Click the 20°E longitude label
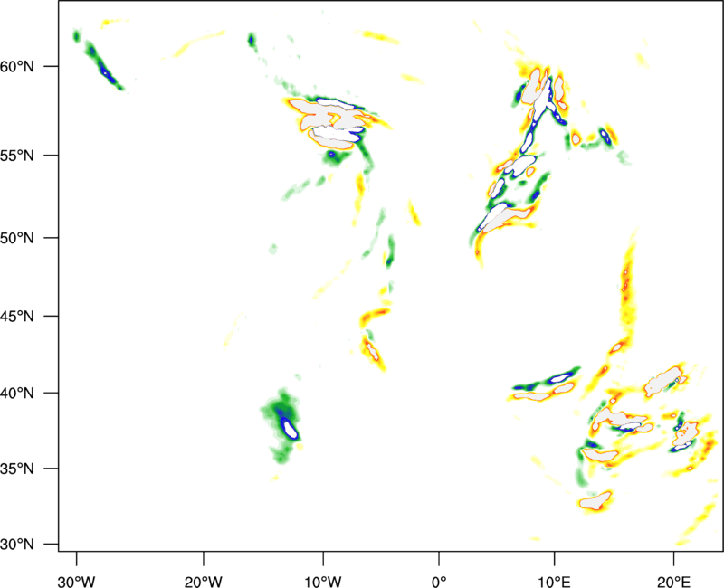 673,582
